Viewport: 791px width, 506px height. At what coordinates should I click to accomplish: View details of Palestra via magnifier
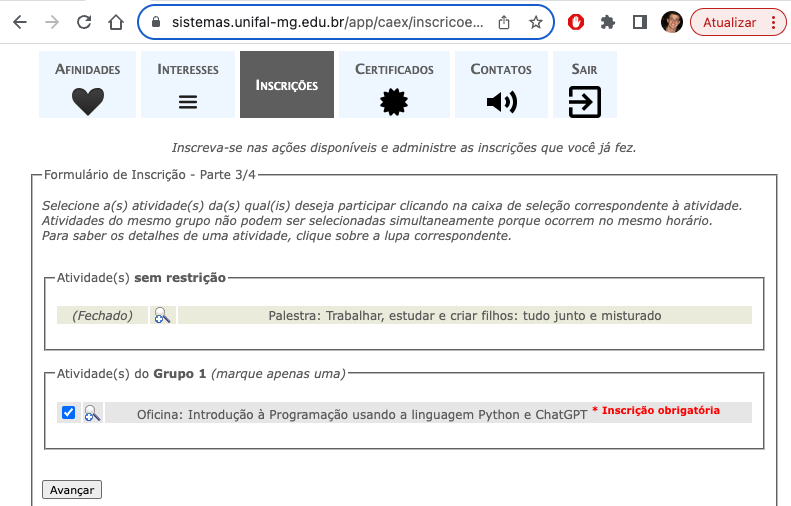pyautogui.click(x=162, y=316)
